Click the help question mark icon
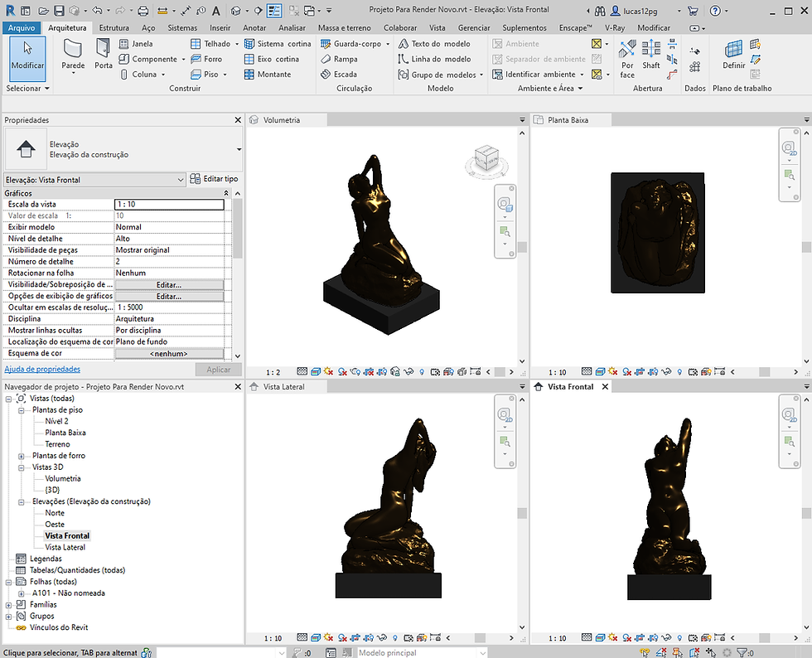 [715, 11]
